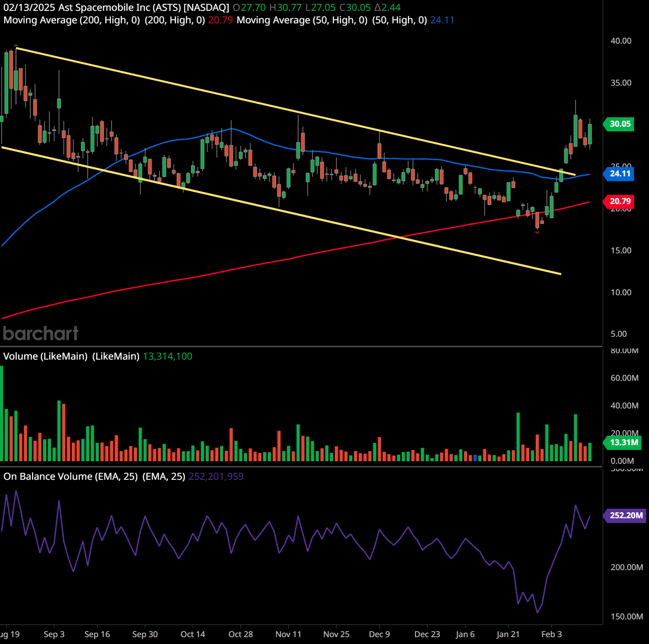The height and width of the screenshot is (644, 649).
Task: Click the 'Jan 6' date axis label
Action: pyautogui.click(x=465, y=634)
